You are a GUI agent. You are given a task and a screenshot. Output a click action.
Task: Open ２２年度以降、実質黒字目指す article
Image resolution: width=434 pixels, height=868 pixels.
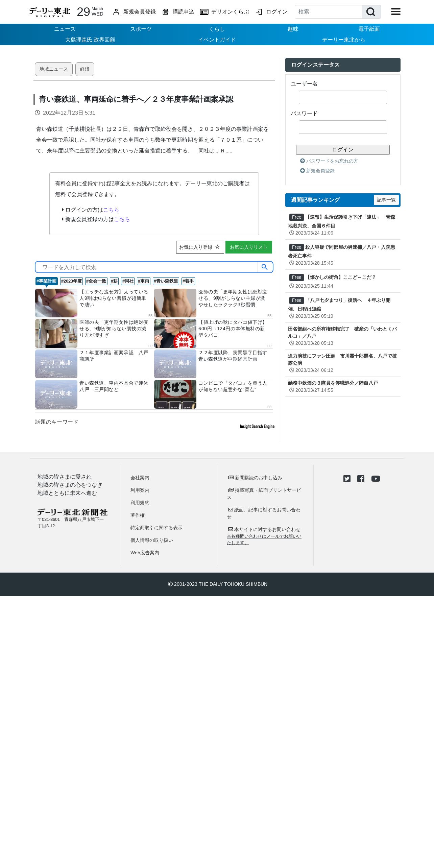(233, 356)
